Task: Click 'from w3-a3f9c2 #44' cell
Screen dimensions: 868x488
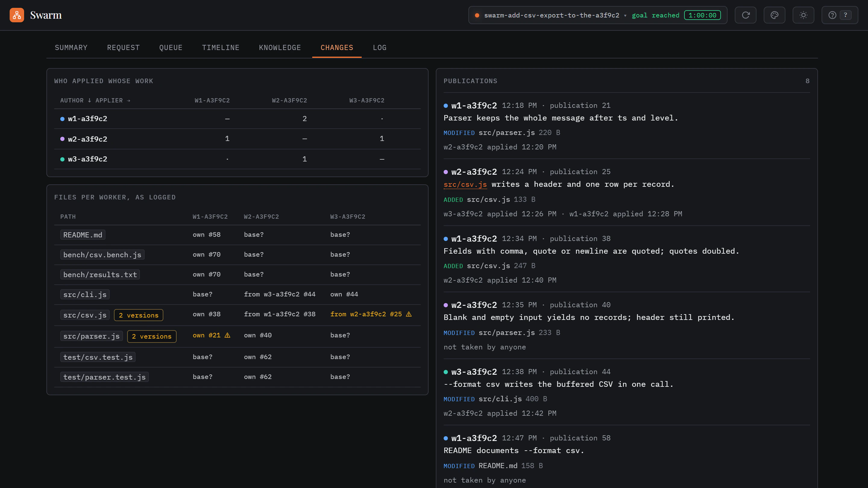Action: (x=280, y=294)
